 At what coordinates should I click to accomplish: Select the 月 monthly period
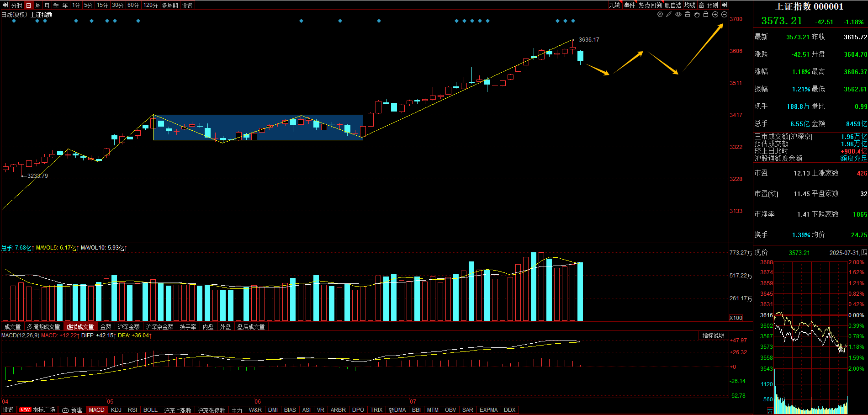point(47,5)
